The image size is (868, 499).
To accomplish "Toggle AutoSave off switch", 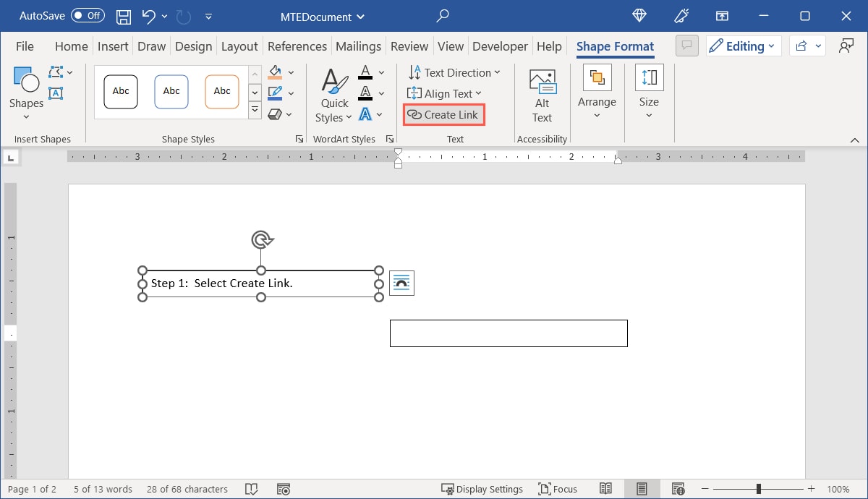I will 86,15.
